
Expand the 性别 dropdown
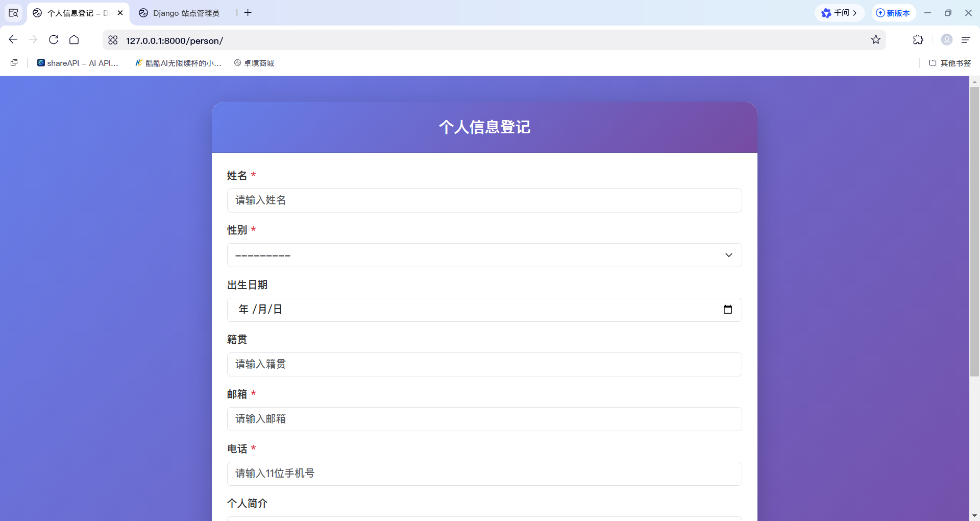(x=484, y=255)
